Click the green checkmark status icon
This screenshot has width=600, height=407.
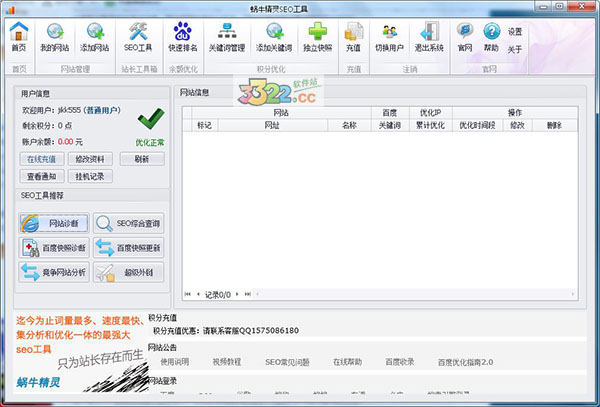click(151, 119)
